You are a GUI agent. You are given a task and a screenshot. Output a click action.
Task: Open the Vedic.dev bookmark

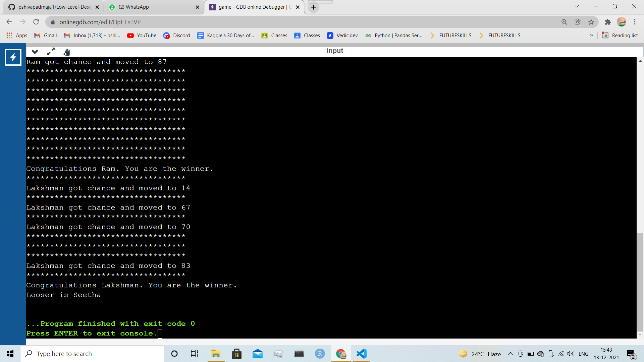342,36
